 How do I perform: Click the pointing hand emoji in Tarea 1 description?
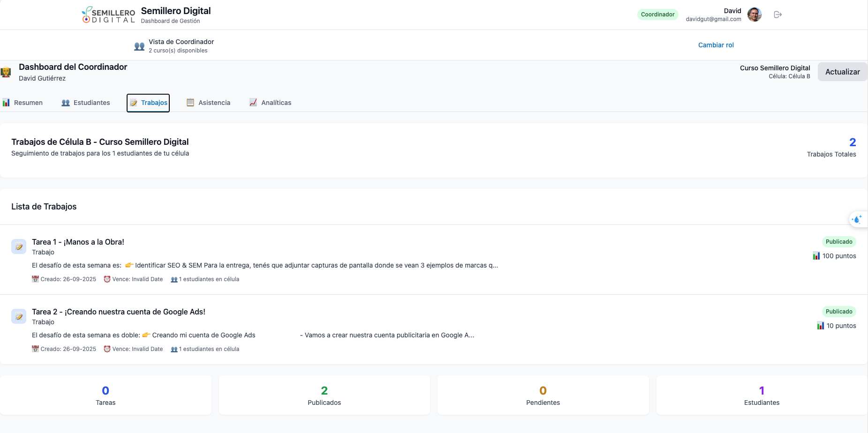[129, 265]
